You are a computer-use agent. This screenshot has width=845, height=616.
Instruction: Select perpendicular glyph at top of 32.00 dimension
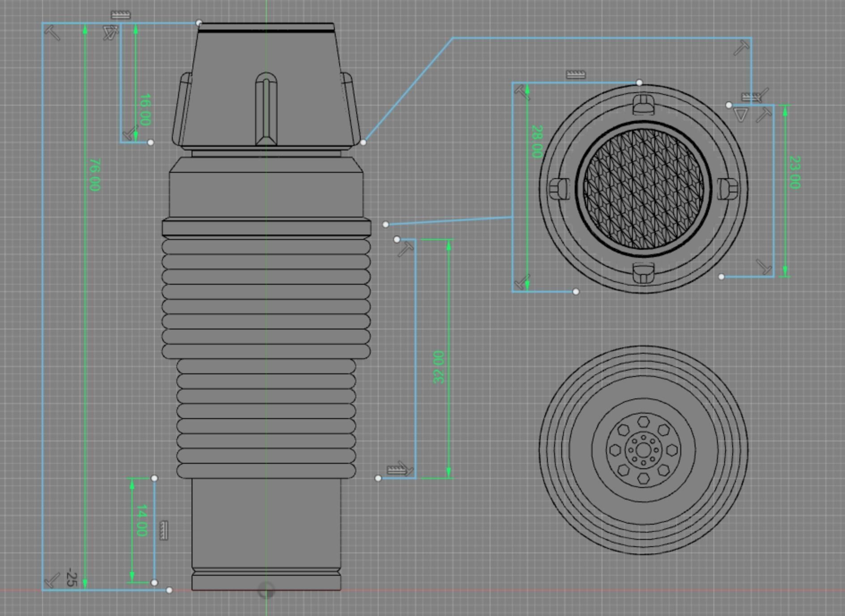coord(406,248)
